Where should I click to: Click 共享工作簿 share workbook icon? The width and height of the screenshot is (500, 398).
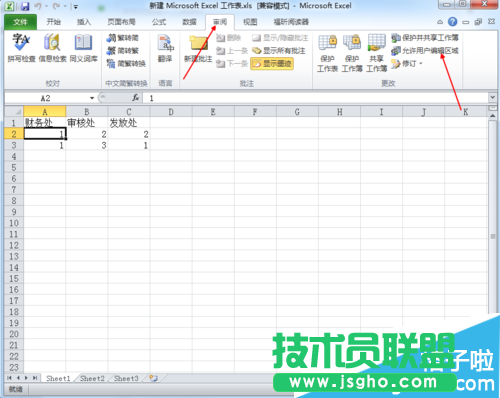coord(377,53)
